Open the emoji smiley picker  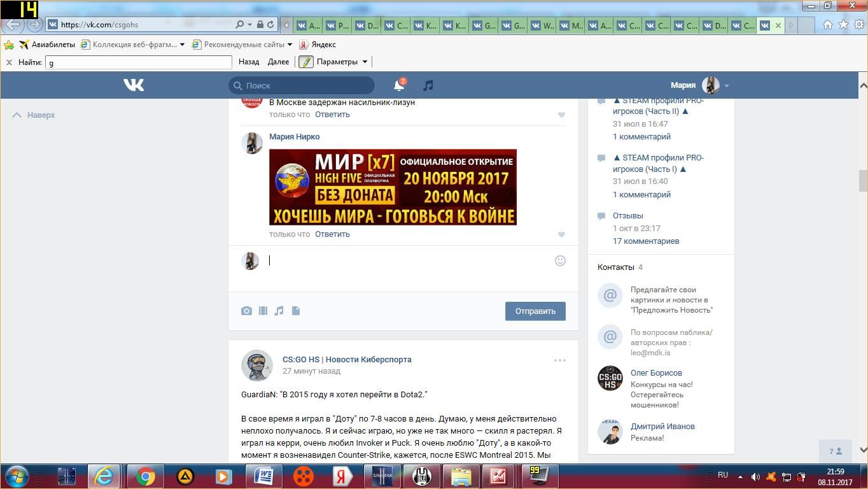coord(560,260)
